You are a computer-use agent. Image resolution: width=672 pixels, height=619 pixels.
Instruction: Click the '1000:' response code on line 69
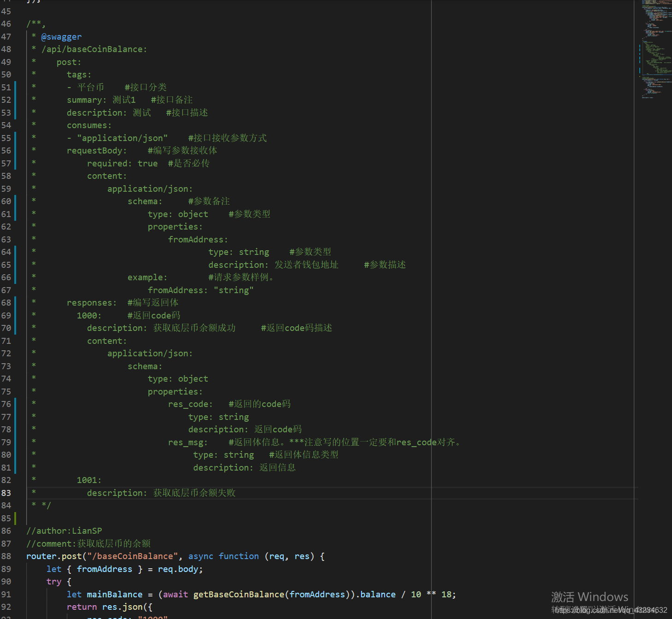(89, 316)
